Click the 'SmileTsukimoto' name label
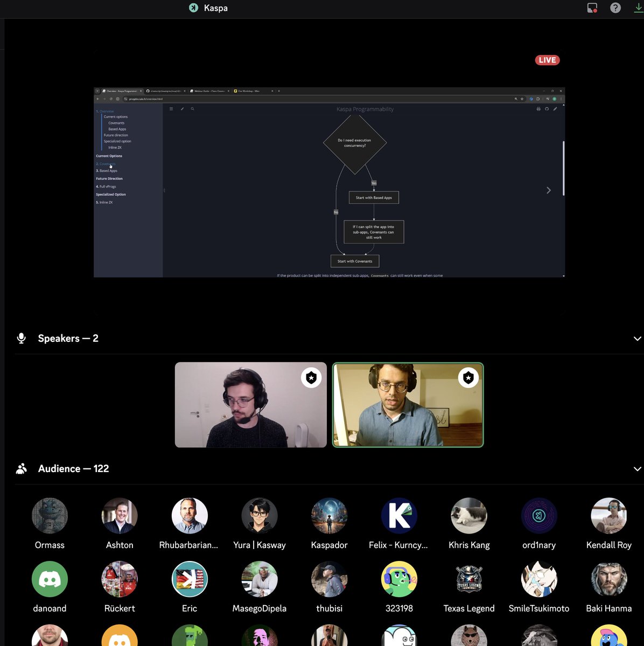The height and width of the screenshot is (646, 644). click(x=539, y=608)
